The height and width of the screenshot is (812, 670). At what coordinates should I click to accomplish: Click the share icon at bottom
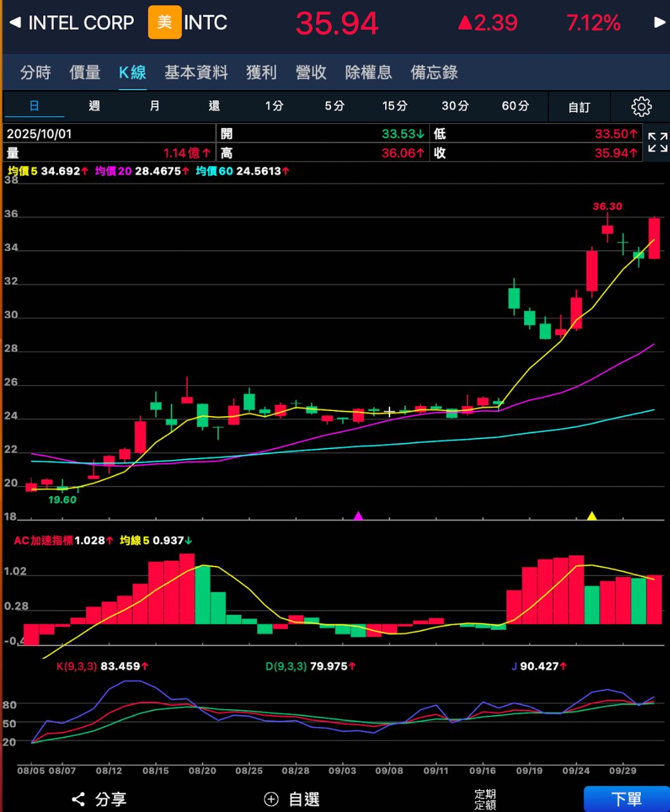(x=78, y=799)
